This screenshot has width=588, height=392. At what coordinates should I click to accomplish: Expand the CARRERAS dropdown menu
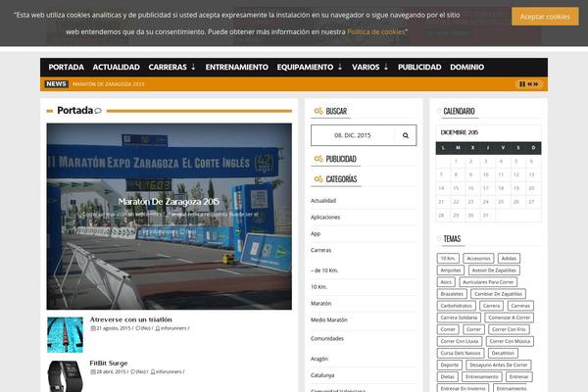click(x=172, y=68)
